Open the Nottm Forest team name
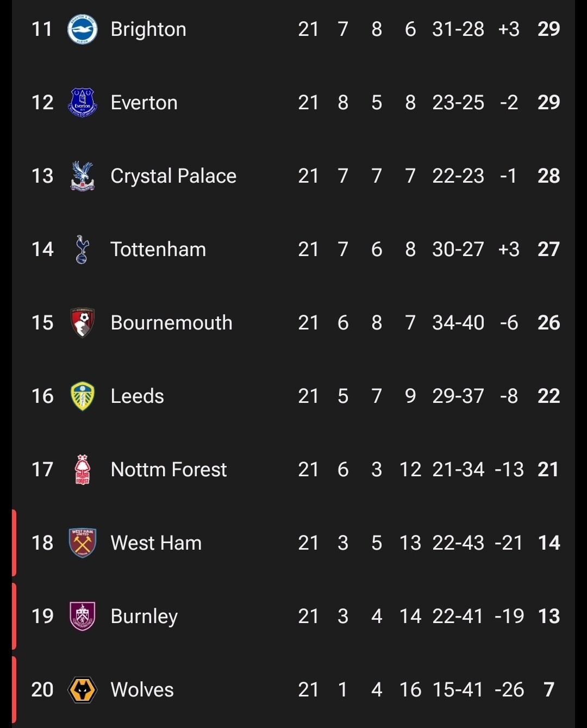The image size is (587, 728). (168, 470)
